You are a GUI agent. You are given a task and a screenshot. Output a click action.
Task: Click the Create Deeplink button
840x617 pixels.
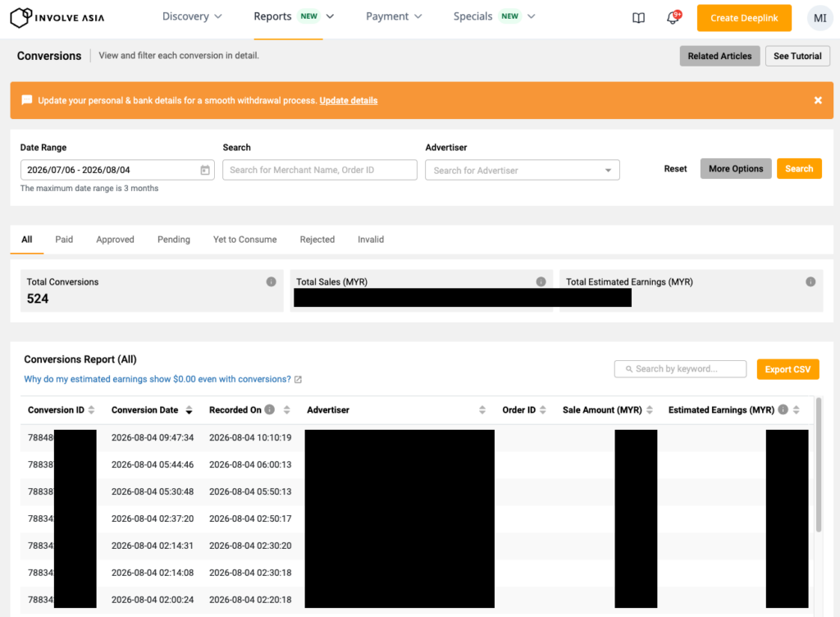(744, 18)
